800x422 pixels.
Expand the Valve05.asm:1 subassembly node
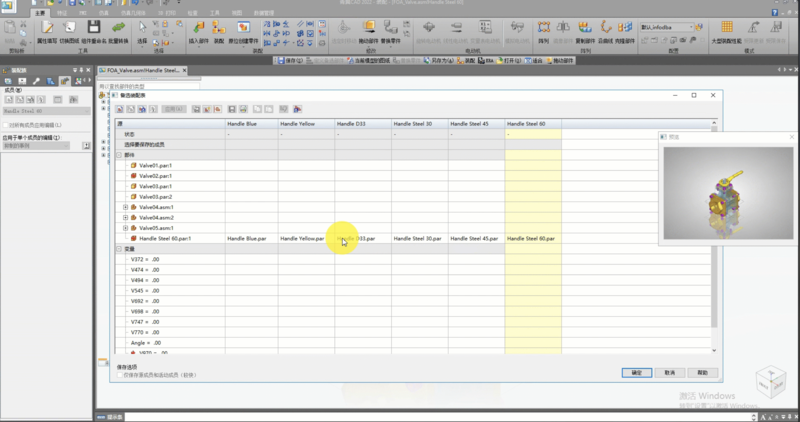coord(125,228)
